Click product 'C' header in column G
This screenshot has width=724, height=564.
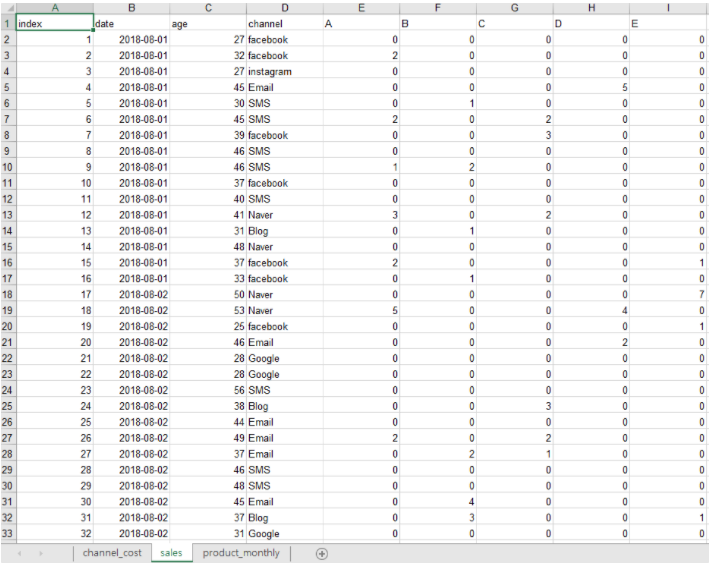(x=514, y=24)
